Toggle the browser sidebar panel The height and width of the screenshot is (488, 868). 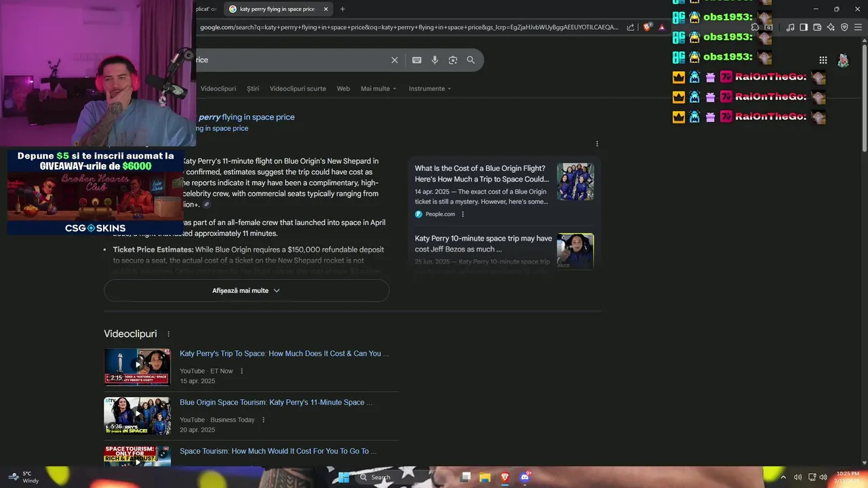804,27
